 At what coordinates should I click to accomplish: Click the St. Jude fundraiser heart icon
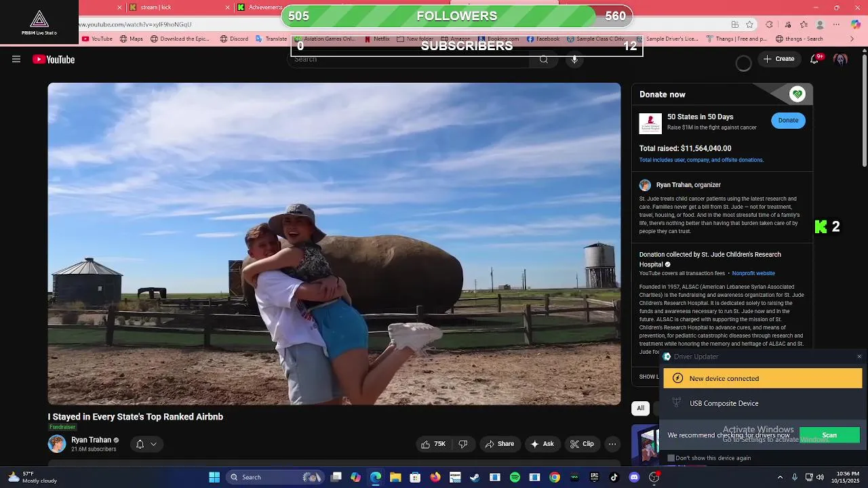click(797, 94)
